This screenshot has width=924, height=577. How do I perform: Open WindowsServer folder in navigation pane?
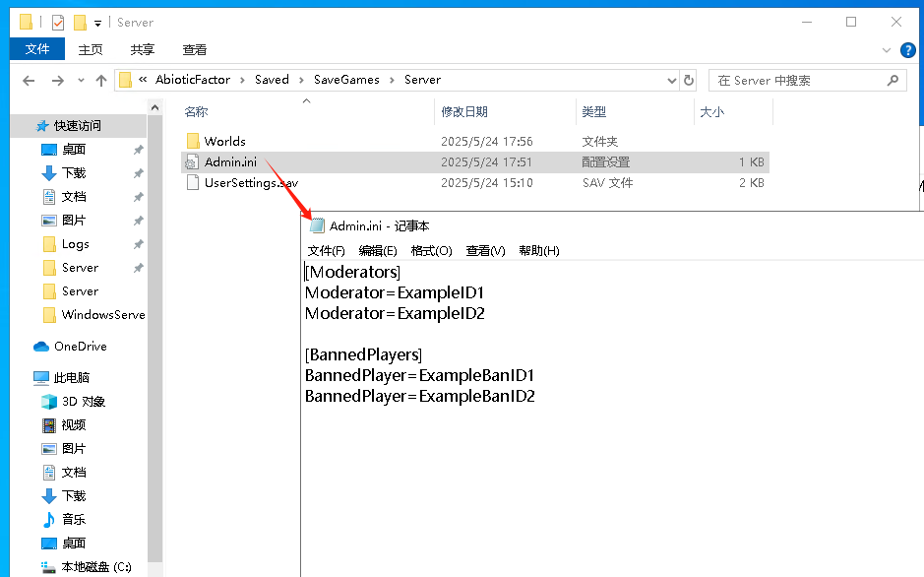pyautogui.click(x=103, y=314)
